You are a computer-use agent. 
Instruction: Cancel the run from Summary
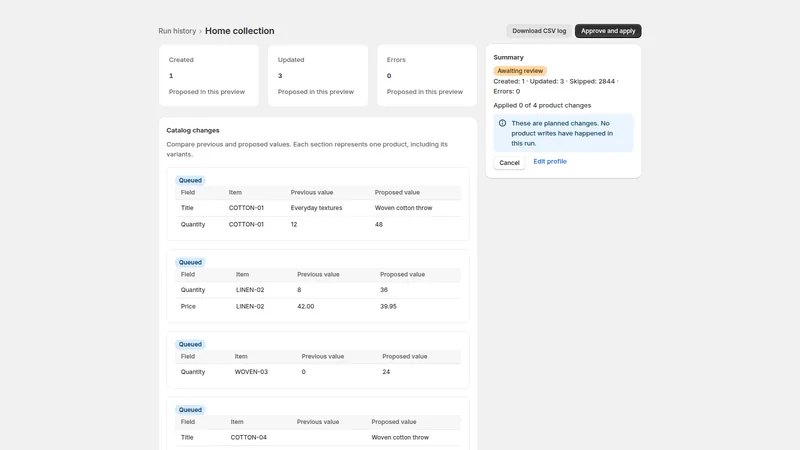509,163
